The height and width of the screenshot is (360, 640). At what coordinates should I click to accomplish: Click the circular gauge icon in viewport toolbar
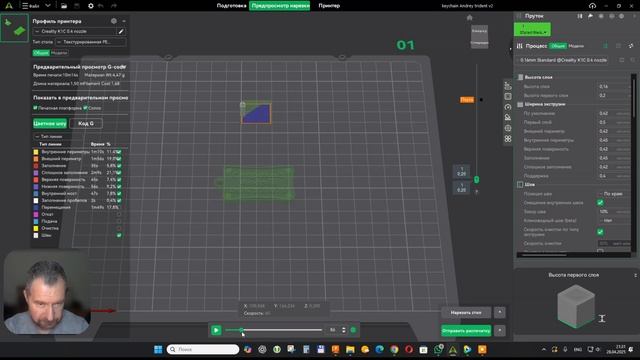click(508, 107)
